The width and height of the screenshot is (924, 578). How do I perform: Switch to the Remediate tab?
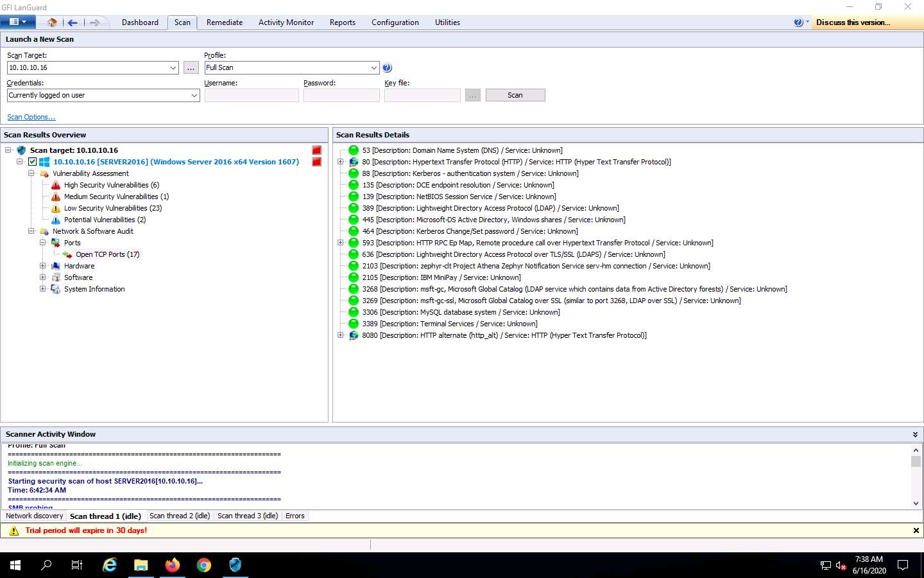click(225, 22)
